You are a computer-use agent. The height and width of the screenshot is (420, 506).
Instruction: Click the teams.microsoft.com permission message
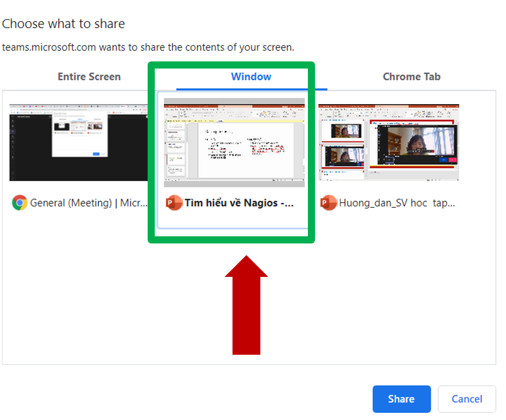coord(148,47)
